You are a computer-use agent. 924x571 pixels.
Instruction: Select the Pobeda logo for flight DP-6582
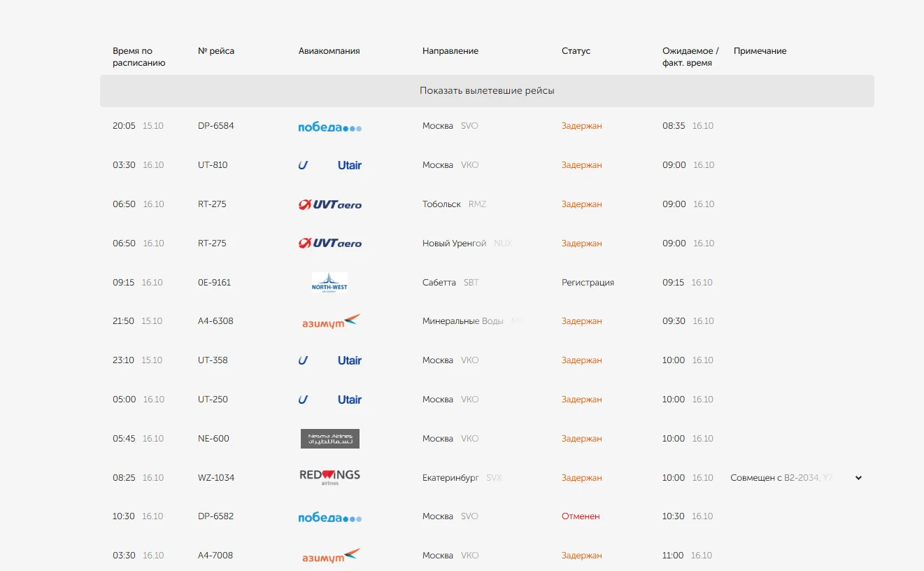click(x=330, y=517)
